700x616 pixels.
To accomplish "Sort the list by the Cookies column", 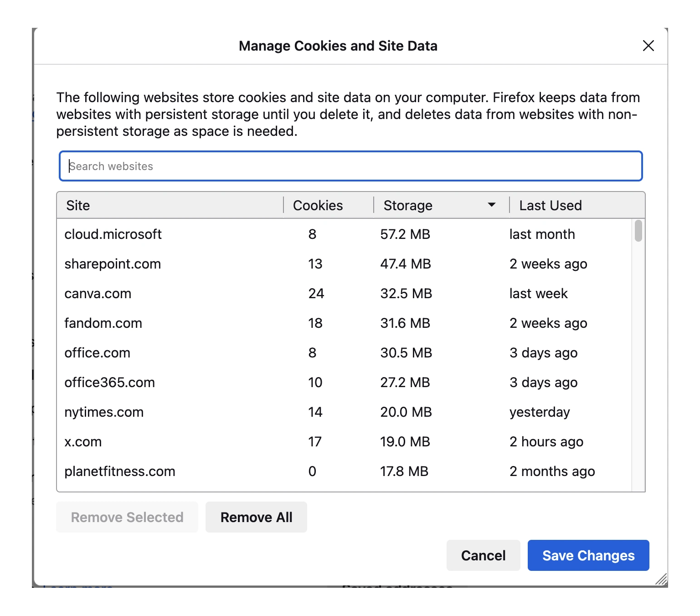I will 318,205.
